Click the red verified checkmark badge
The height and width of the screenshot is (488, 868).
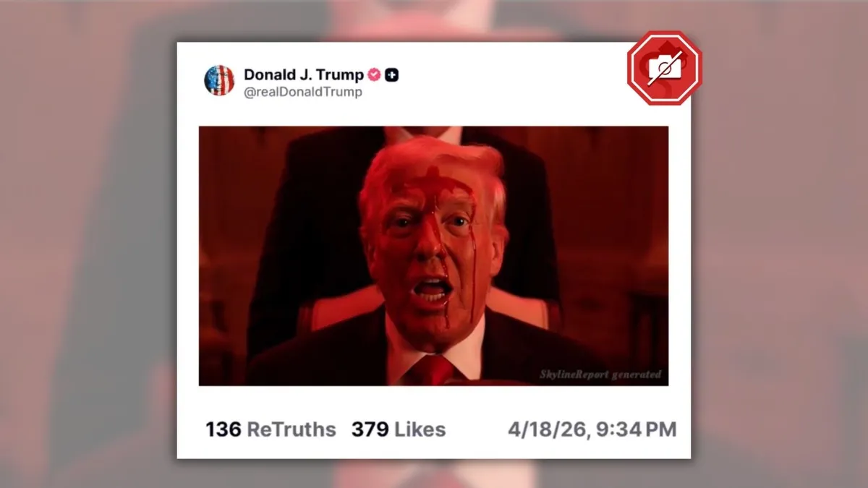(x=374, y=74)
